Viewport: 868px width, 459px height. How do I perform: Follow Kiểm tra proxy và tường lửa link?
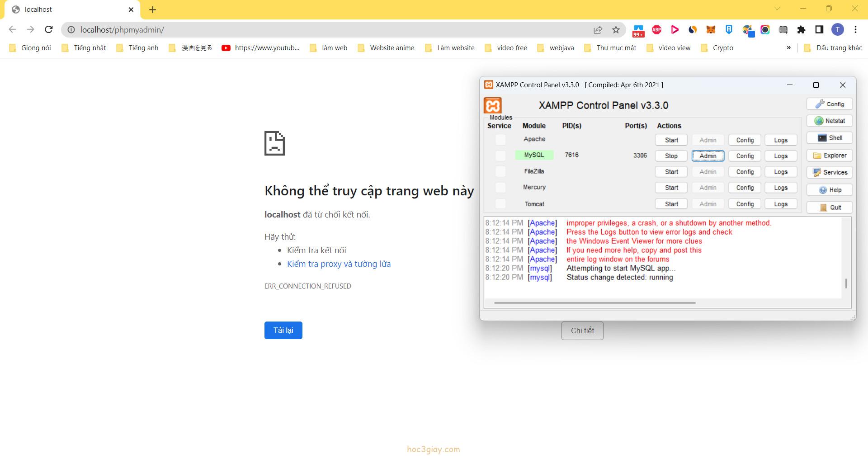tap(339, 264)
